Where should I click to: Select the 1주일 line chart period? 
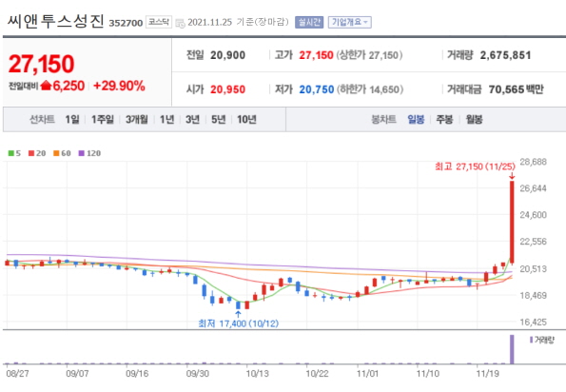click(x=103, y=119)
